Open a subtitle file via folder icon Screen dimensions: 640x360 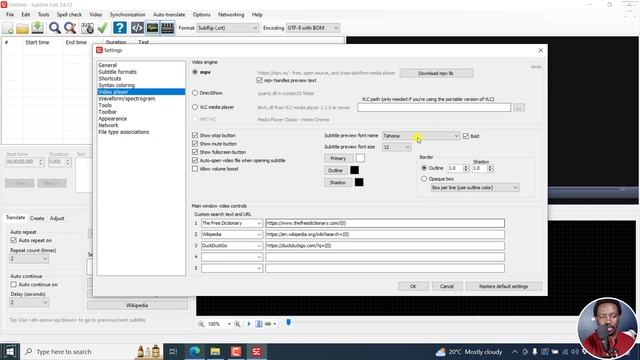[x=22, y=28]
